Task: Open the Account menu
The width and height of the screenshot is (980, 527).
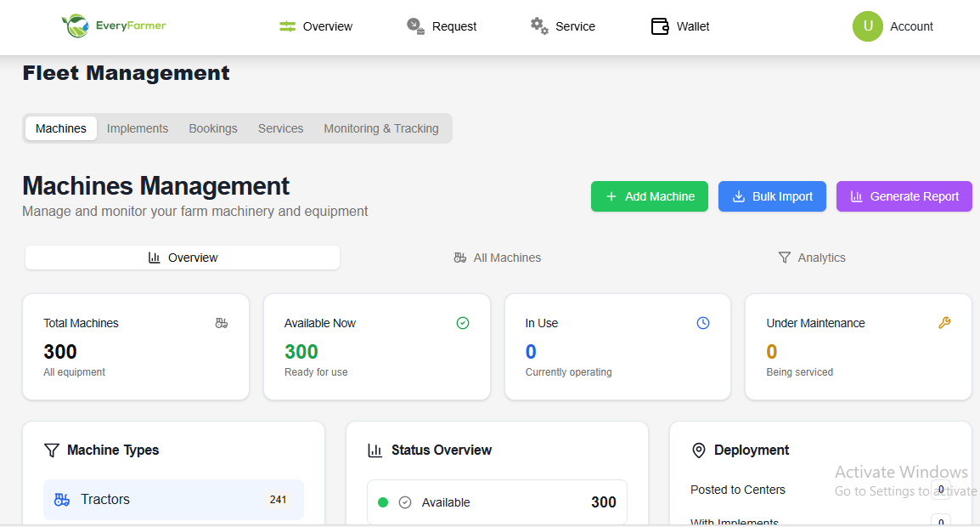Action: click(x=893, y=26)
